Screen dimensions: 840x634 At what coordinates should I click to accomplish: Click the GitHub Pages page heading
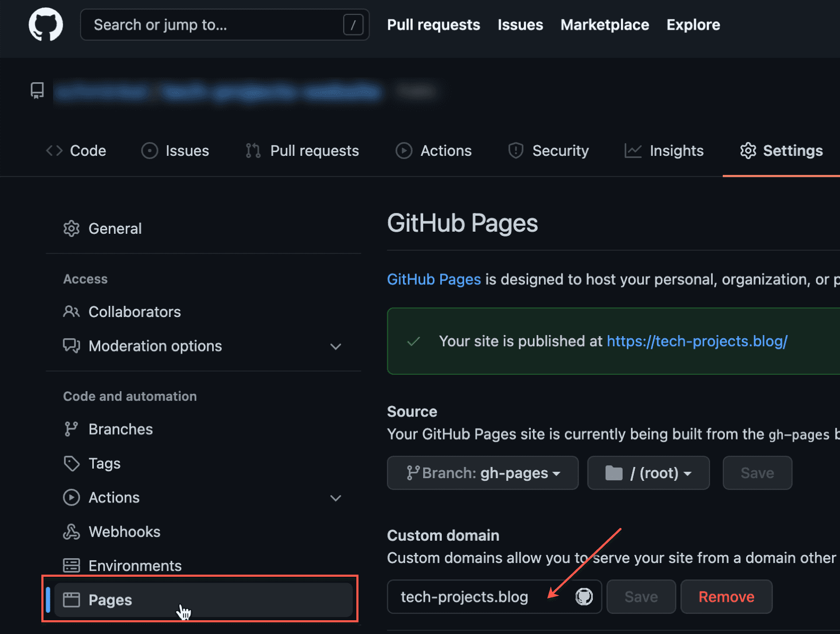[x=462, y=223]
